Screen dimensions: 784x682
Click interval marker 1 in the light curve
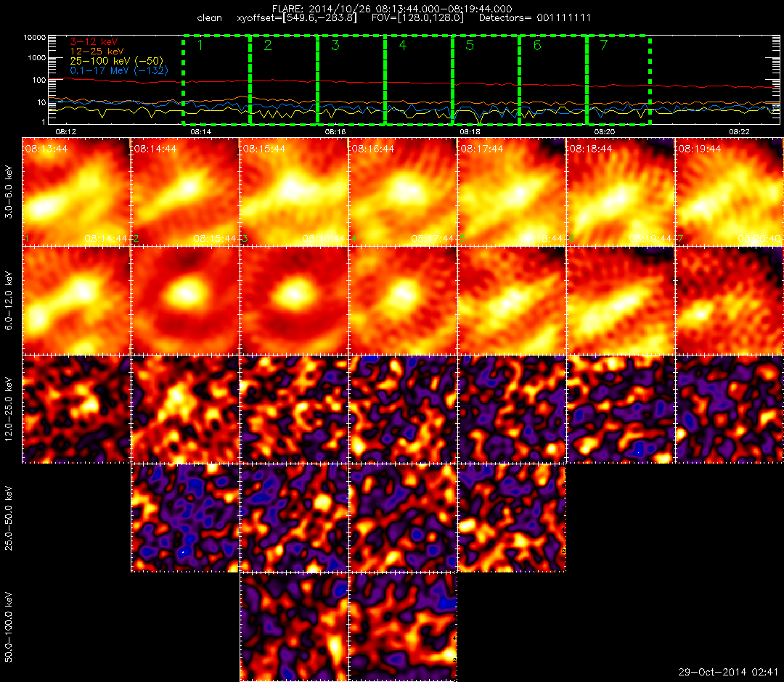(x=200, y=46)
